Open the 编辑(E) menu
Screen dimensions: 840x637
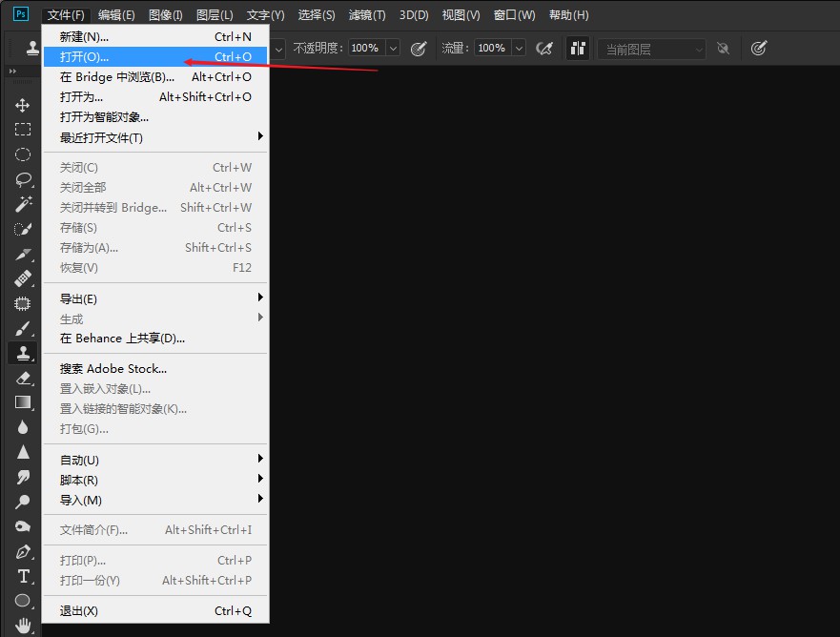pos(116,15)
